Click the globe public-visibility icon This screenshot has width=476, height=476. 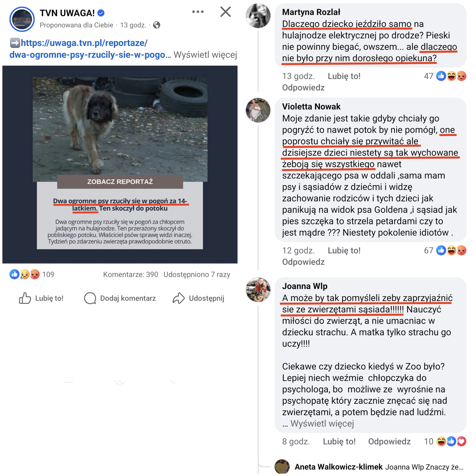click(156, 25)
